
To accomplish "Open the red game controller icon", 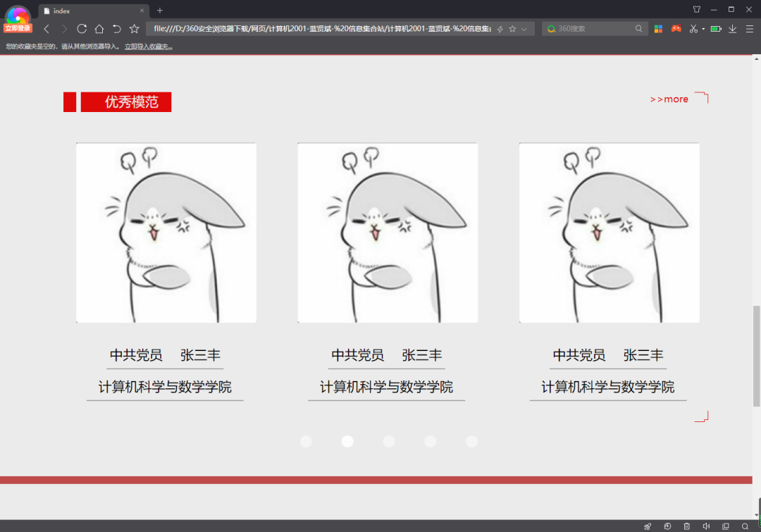I will point(676,29).
